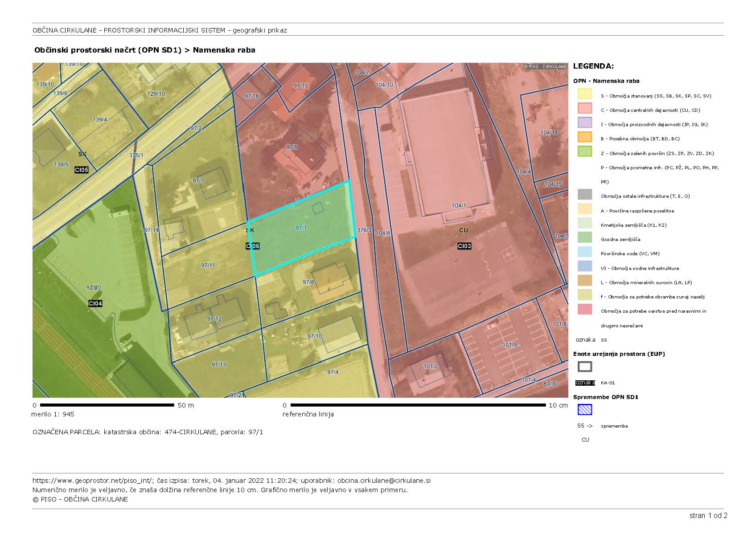756x534 pixels.
Task: Click the 'f - obrambe zunaj naselij' swatch
Action: [585, 295]
